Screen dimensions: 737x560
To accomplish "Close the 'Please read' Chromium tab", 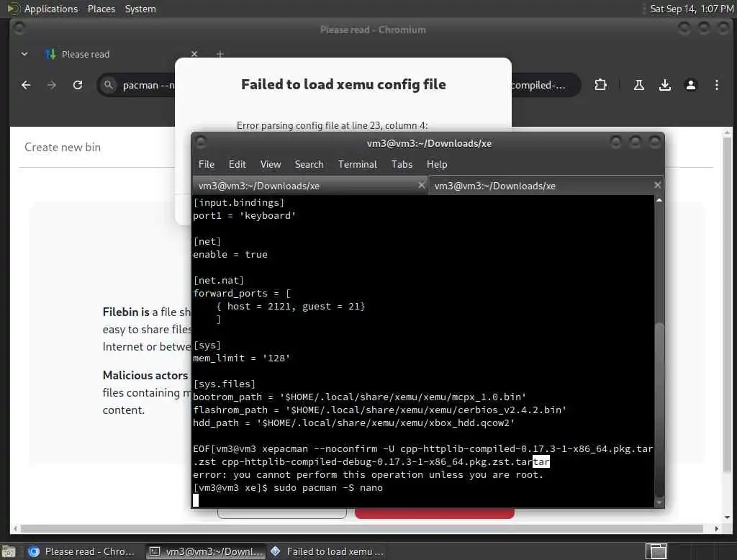I will [x=194, y=53].
